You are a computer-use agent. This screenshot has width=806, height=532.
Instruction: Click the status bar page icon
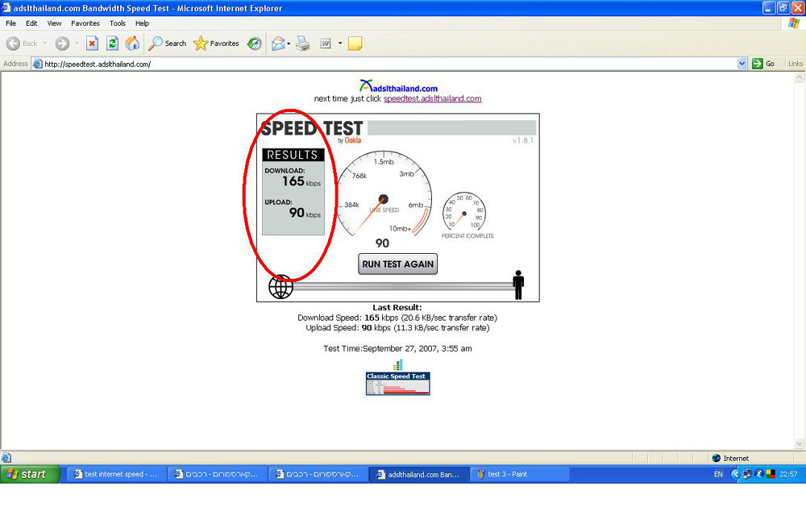tap(6, 458)
